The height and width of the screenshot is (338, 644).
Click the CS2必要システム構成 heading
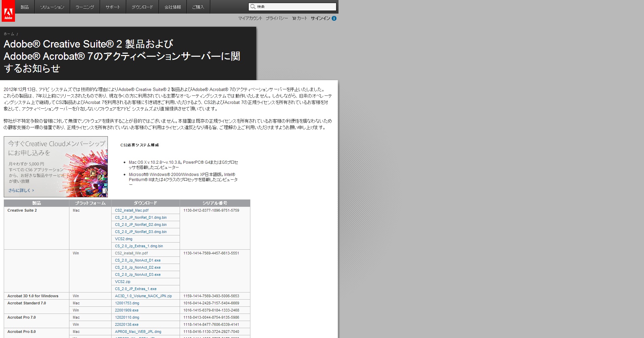point(139,145)
